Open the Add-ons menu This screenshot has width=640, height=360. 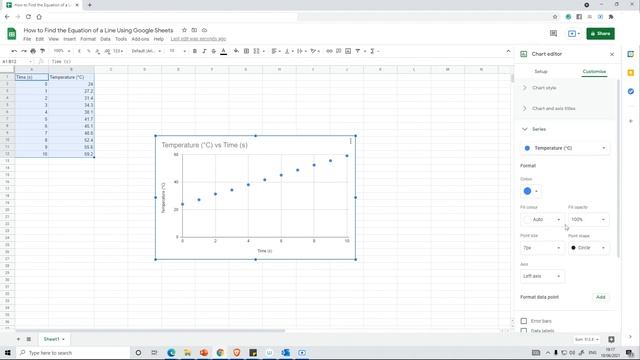click(x=140, y=39)
